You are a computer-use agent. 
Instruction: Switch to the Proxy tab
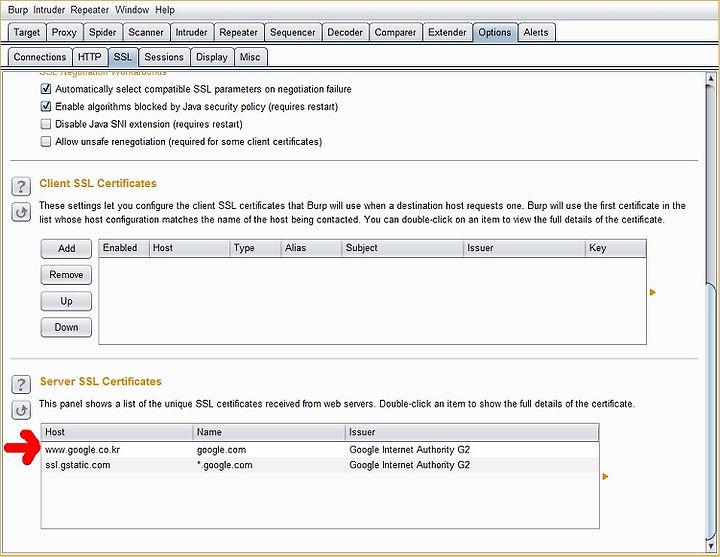(64, 32)
